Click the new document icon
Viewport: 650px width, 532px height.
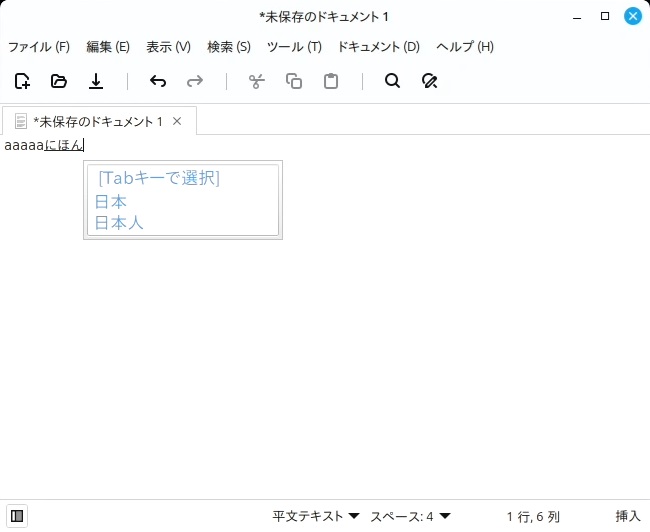22,81
